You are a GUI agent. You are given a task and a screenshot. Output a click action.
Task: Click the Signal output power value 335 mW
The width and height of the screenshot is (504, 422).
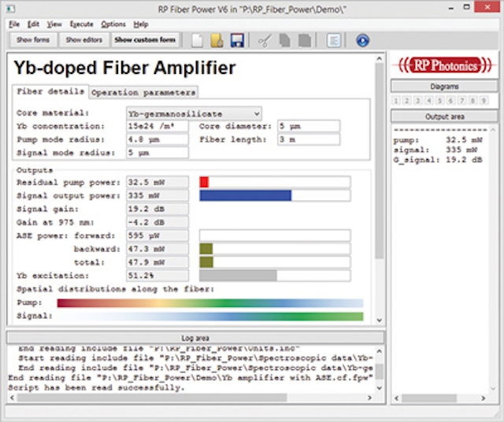coord(157,196)
